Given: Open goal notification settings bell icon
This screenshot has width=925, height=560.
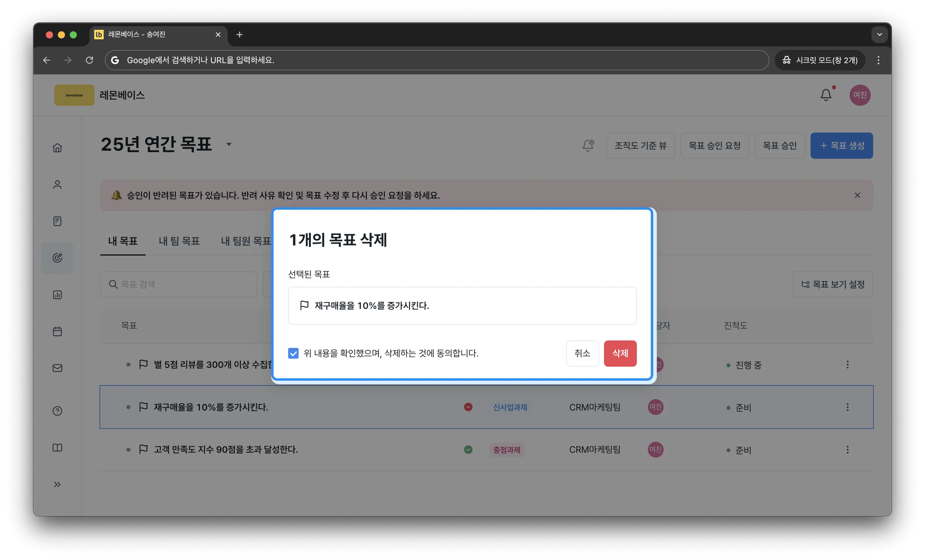Looking at the screenshot, I should coord(588,145).
